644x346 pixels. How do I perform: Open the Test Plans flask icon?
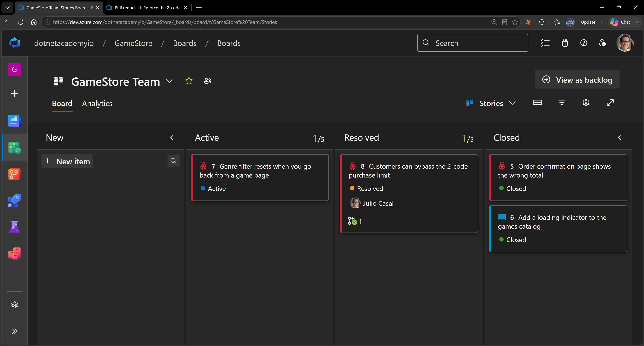pyautogui.click(x=14, y=227)
